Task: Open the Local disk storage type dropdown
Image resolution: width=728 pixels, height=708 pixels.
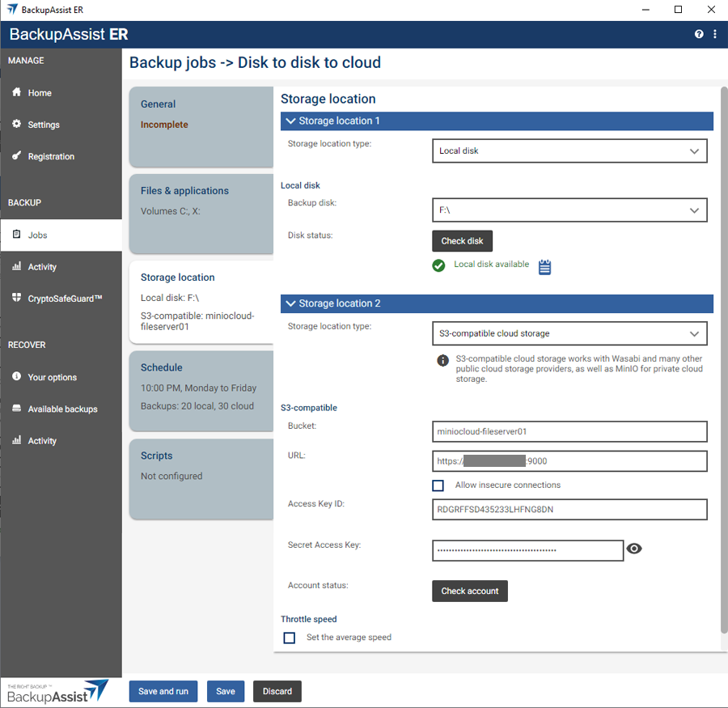Action: [569, 151]
